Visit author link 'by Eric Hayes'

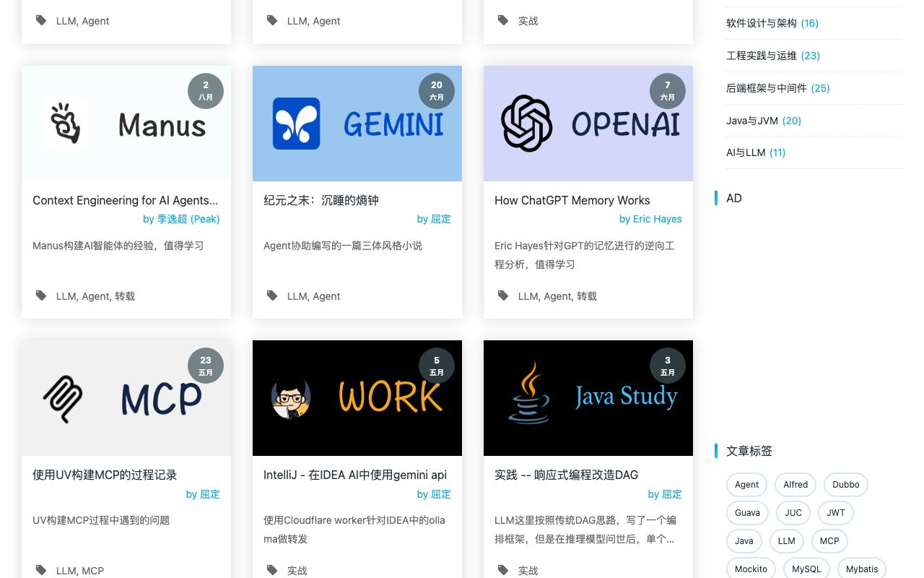pyautogui.click(x=650, y=219)
